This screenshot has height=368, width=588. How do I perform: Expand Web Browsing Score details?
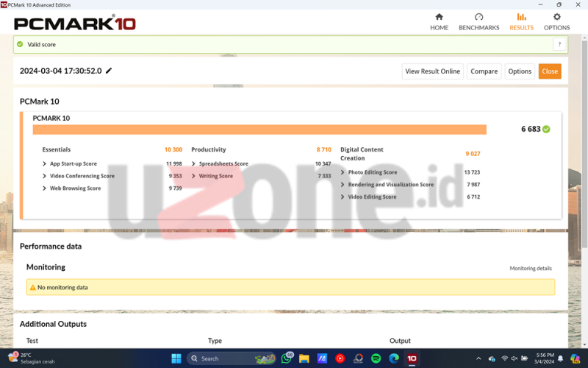tap(44, 188)
